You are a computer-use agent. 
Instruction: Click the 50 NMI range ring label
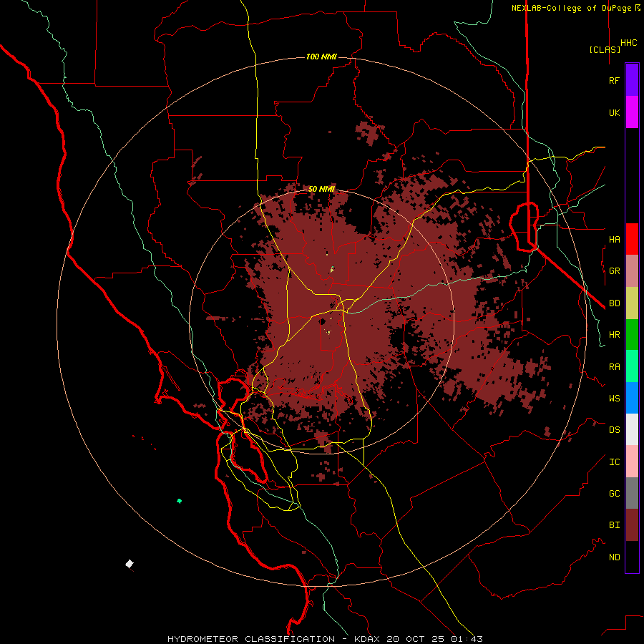321,190
